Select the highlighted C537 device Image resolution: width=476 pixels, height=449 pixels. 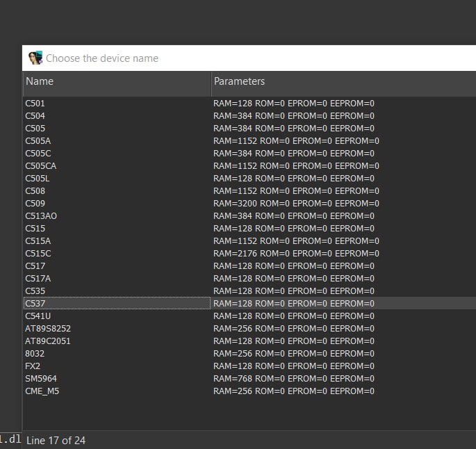click(x=35, y=304)
